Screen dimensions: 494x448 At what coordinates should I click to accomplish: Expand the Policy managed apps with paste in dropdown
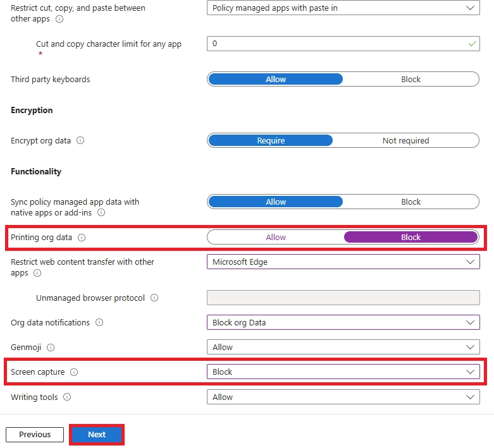pyautogui.click(x=343, y=8)
